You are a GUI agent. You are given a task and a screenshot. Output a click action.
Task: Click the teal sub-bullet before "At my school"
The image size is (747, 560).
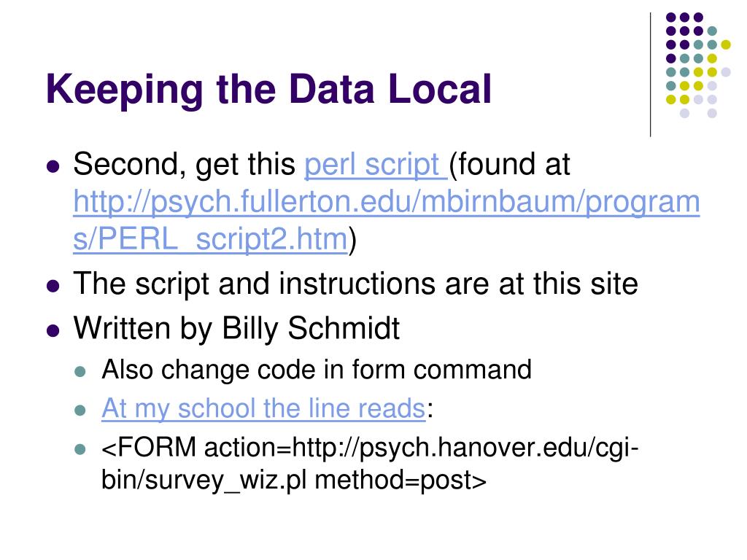(x=82, y=410)
